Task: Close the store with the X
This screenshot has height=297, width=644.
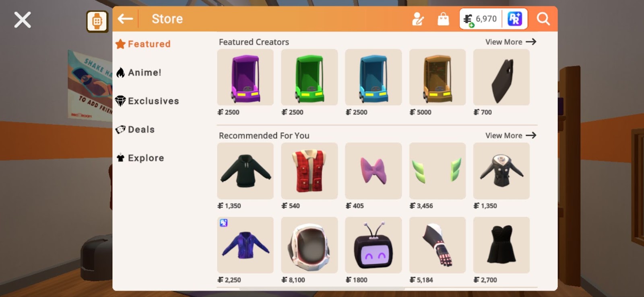Action: pos(23,20)
